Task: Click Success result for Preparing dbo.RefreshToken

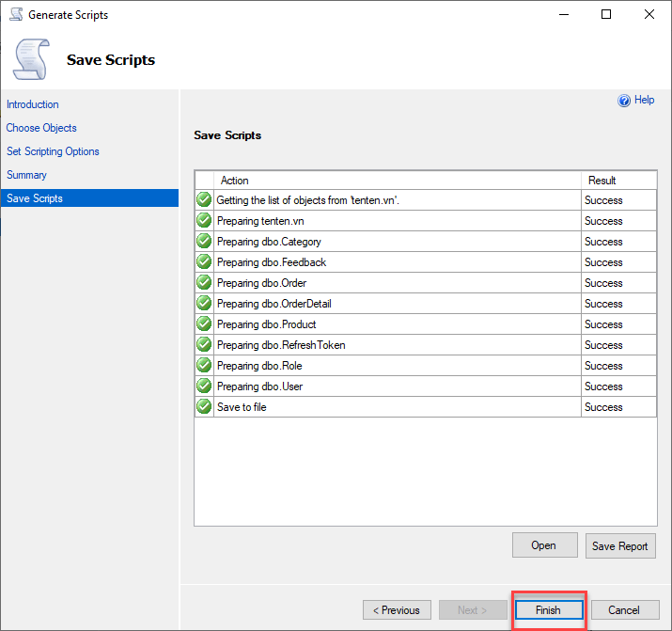Action: pos(603,345)
